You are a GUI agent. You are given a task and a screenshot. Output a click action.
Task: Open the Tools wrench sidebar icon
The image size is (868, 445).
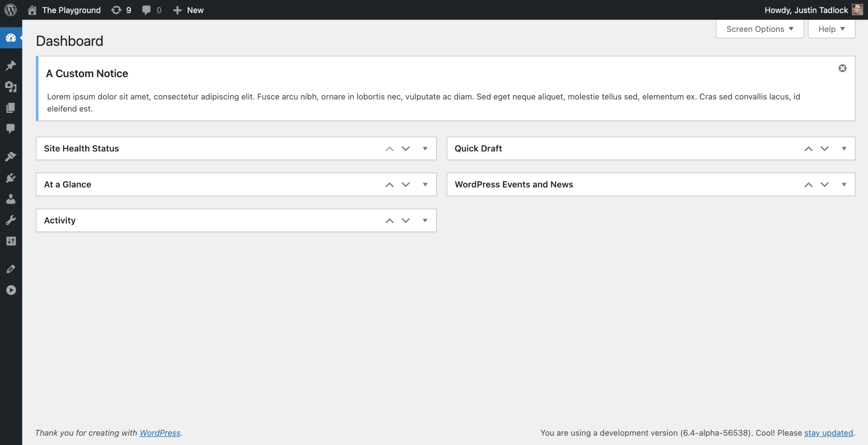[x=11, y=220]
